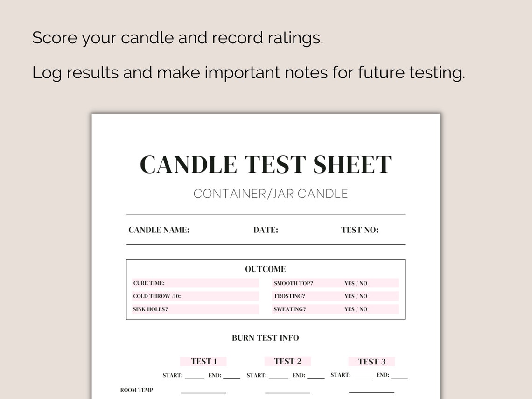This screenshot has height=399, width=532.
Task: Click the Outcome section heading
Action: coord(266,269)
